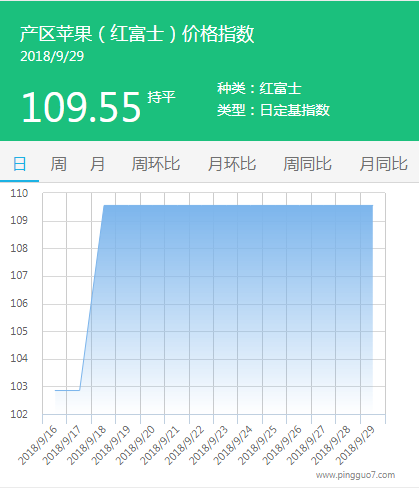Click the x-axis label 2018/9/22

click(185, 445)
